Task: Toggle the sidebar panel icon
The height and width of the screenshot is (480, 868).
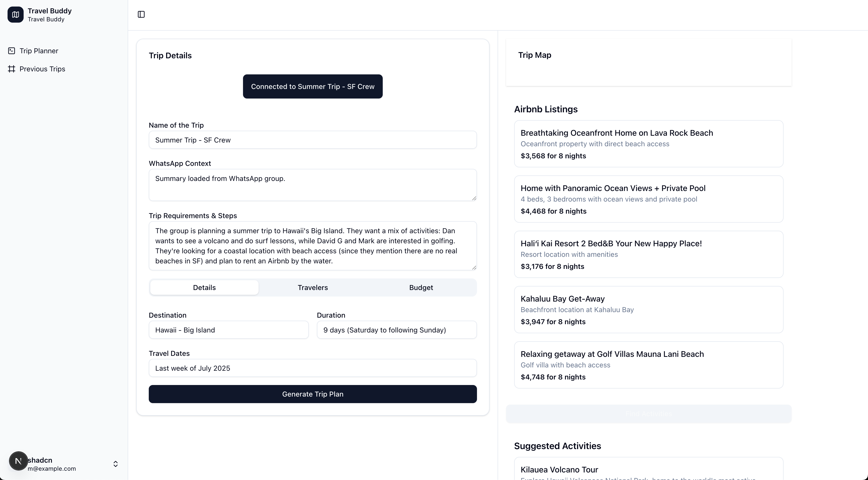Action: coord(141,14)
